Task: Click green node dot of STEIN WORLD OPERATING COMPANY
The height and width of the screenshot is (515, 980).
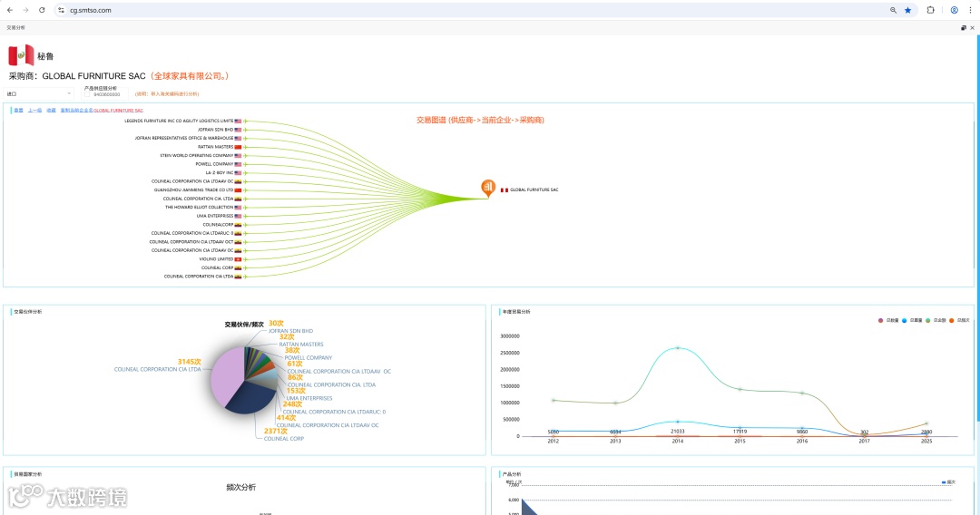Action: coord(246,155)
